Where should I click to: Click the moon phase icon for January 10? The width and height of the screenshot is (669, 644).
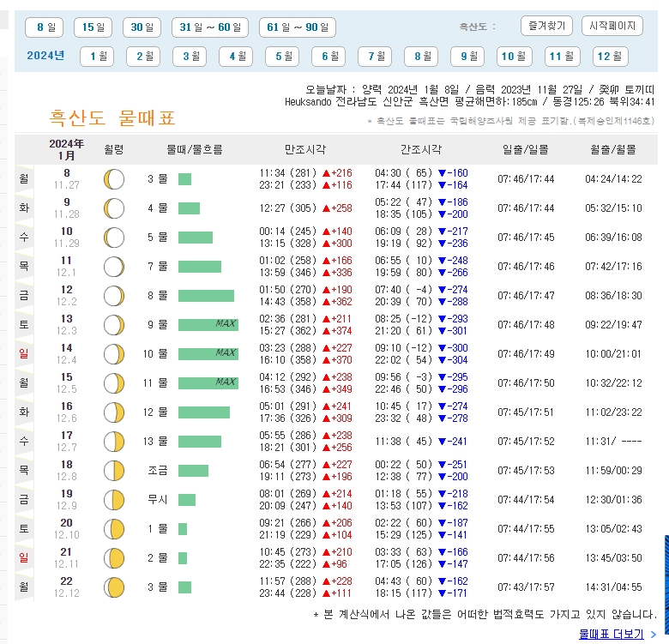pos(114,238)
